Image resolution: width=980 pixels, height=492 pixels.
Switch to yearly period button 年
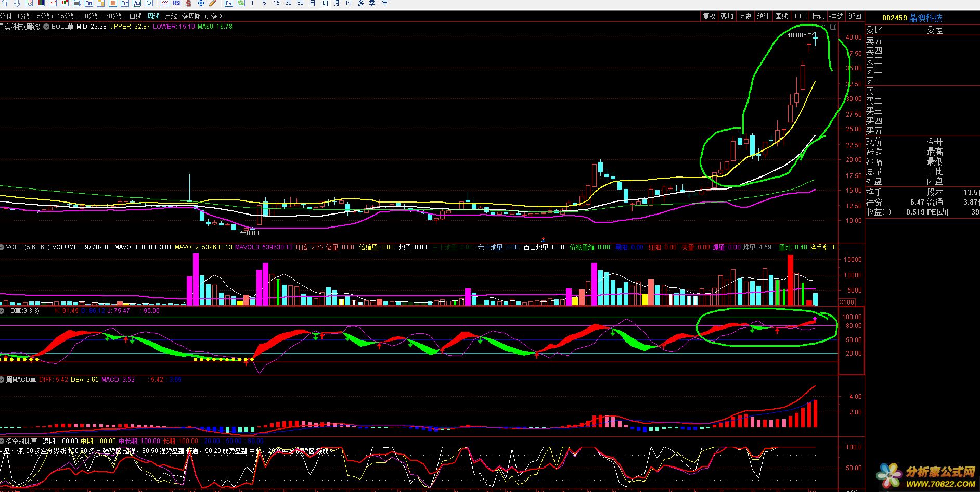pyautogui.click(x=384, y=3)
